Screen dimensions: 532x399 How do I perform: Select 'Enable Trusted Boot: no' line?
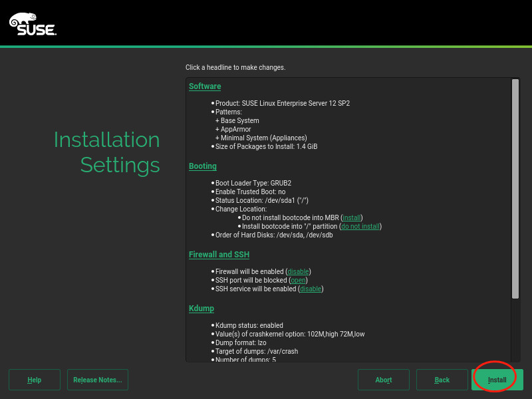pos(251,192)
